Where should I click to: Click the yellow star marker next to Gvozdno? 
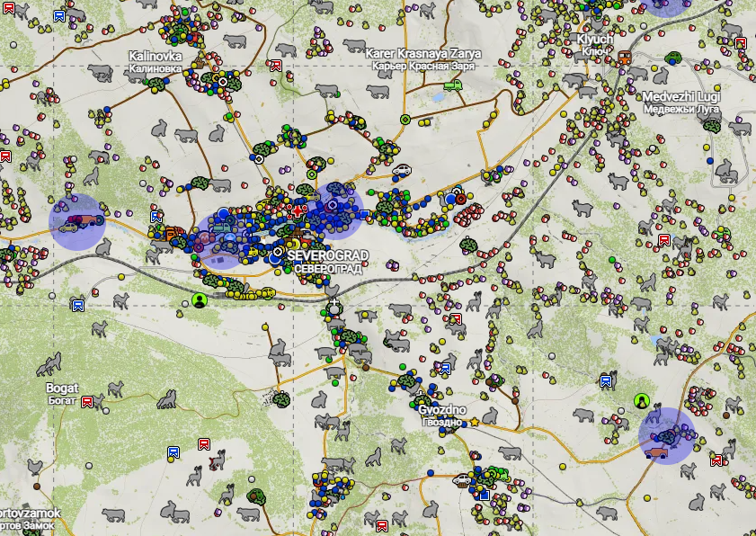(x=475, y=422)
